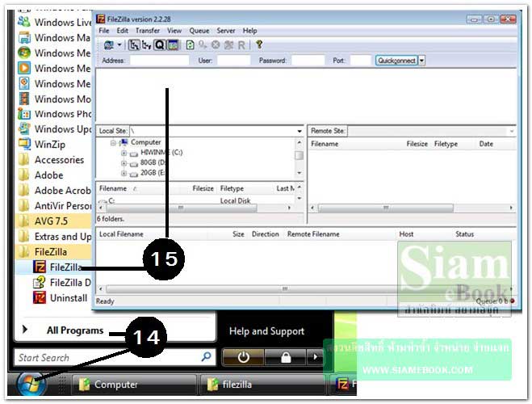This screenshot has height=404, width=532.
Task: Select the Computer tree item
Action: tap(145, 142)
